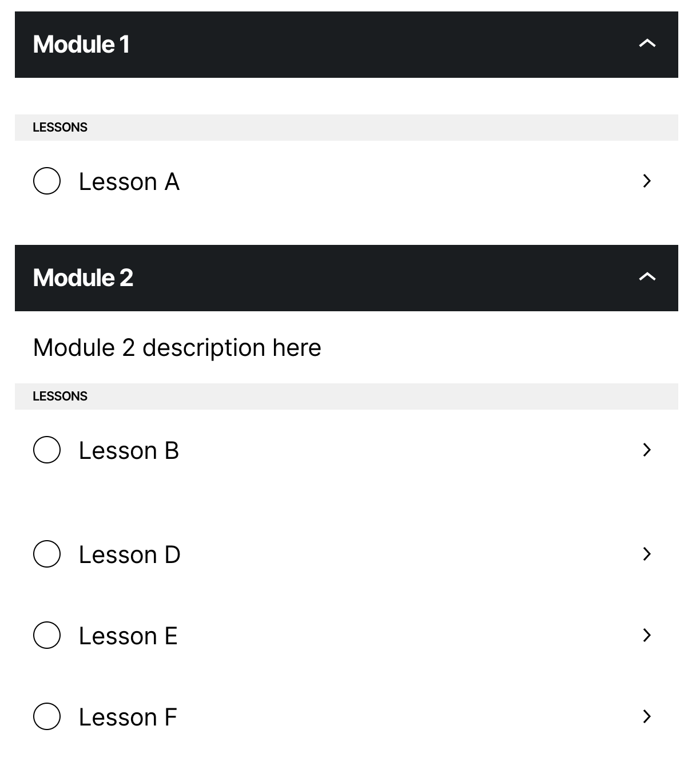The height and width of the screenshot is (777, 700).
Task: Toggle the Lesson A completion circle
Action: [x=47, y=181]
